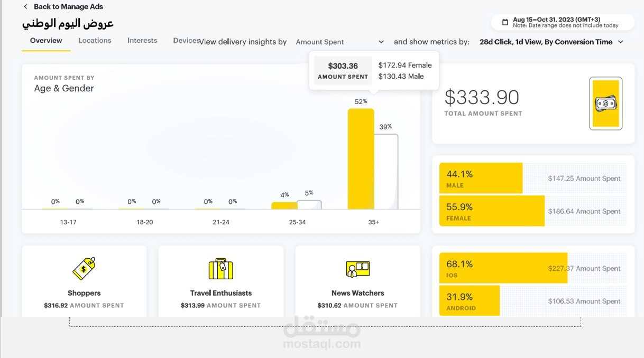Click the $303.36 amount in tooltip

[343, 66]
